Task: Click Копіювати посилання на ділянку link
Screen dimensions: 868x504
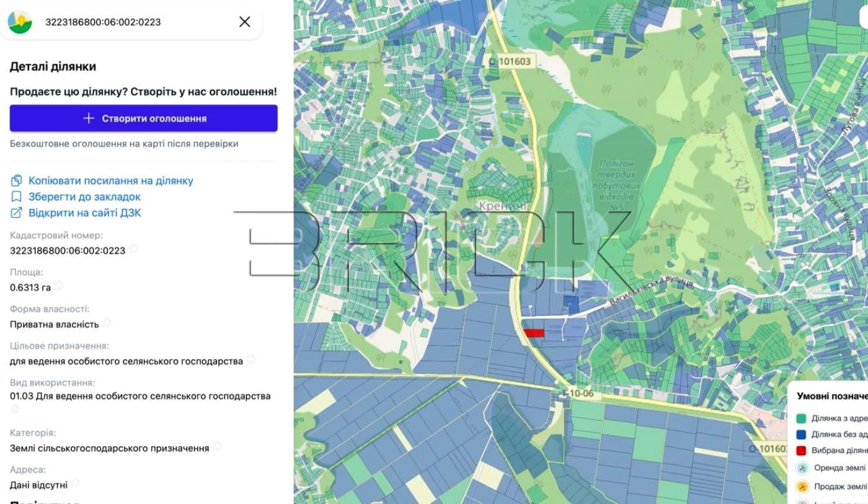Action: coord(111,180)
